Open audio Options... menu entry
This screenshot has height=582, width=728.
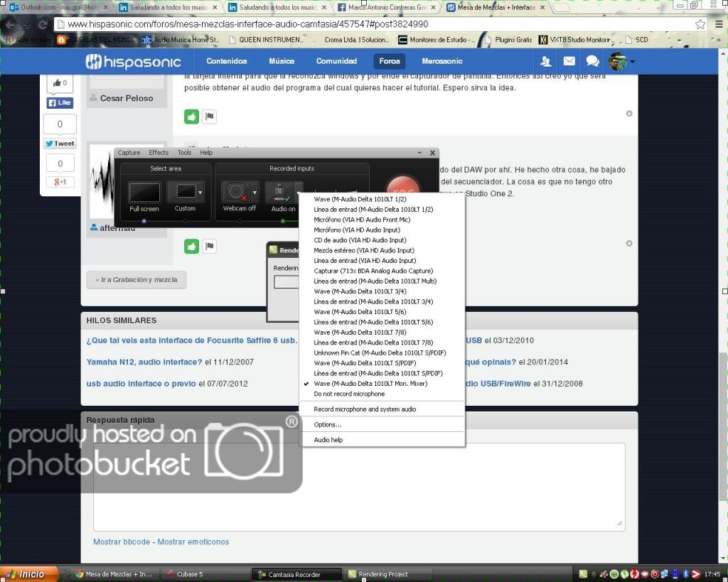[x=382, y=424]
